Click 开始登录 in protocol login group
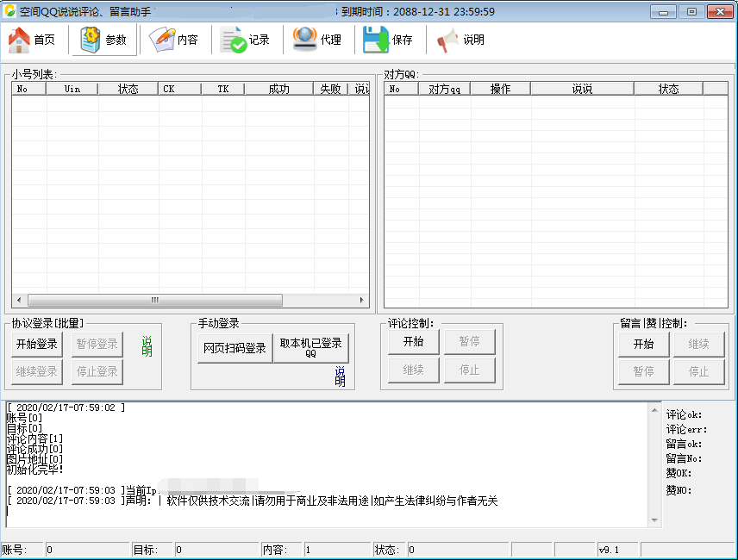This screenshot has height=560, width=738. pyautogui.click(x=37, y=344)
